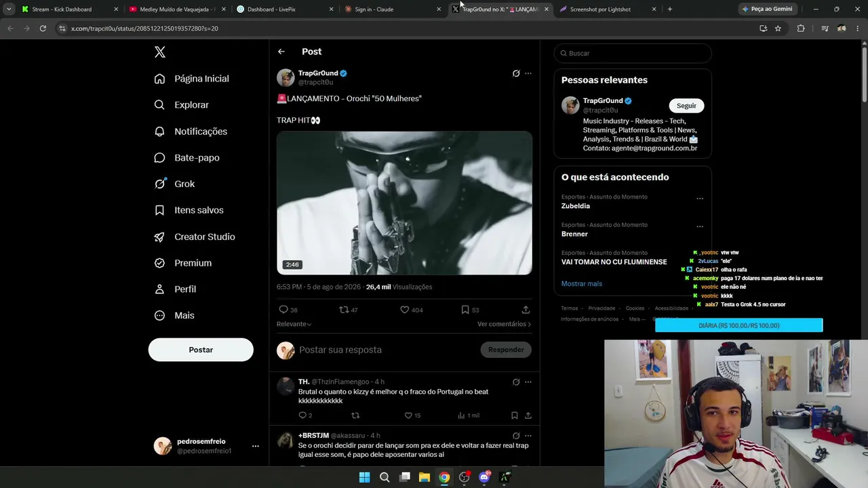The image size is (868, 488).
Task: Open Creator Studio
Action: pyautogui.click(x=195, y=237)
